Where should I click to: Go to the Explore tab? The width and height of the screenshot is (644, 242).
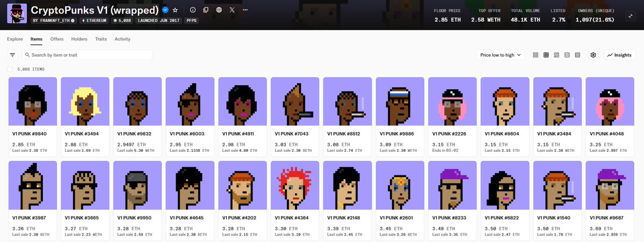(15, 39)
